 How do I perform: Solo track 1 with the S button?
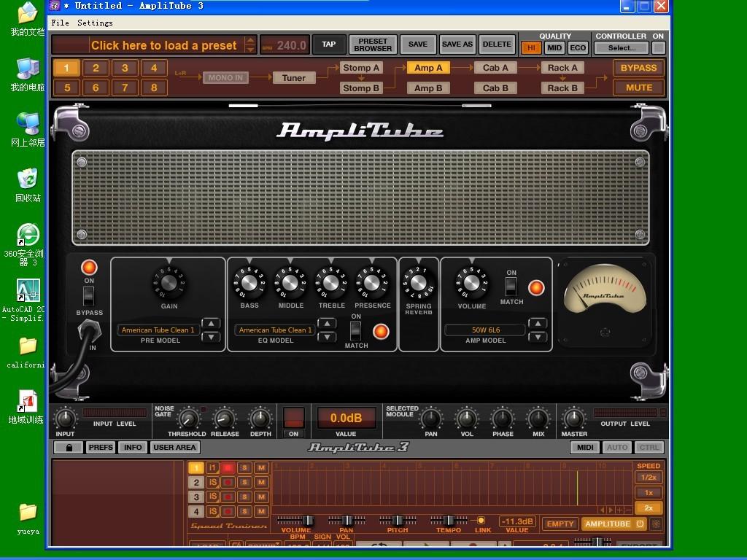tap(244, 468)
